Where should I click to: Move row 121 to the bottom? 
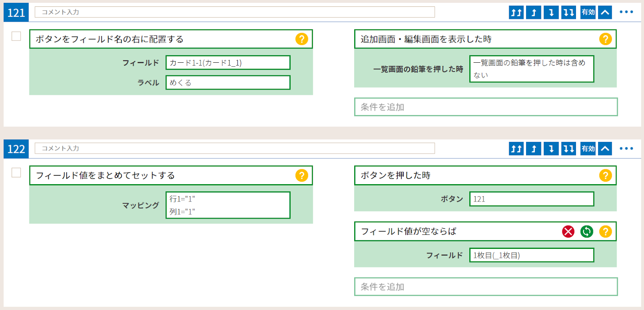tap(569, 12)
